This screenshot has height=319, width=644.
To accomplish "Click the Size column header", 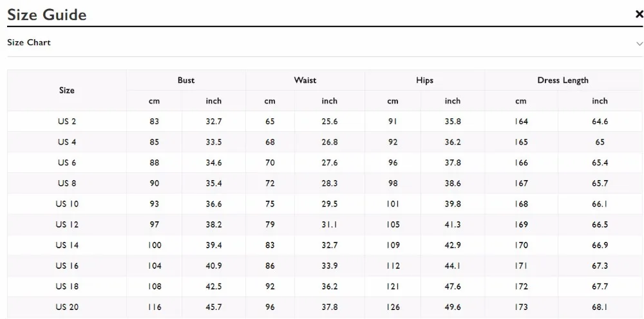I will (66, 91).
